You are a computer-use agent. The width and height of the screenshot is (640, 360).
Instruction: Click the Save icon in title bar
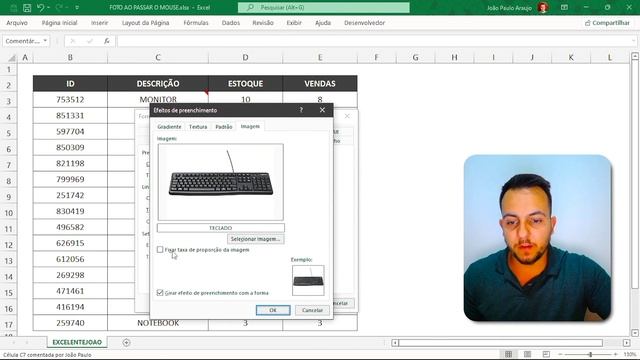27,8
